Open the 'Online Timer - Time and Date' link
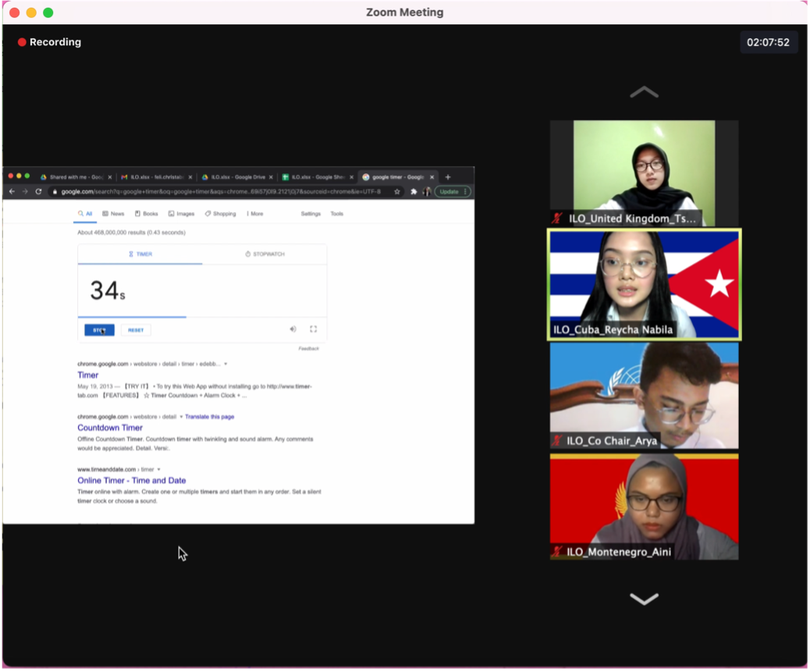Viewport: 810px width, 672px height. pos(131,480)
